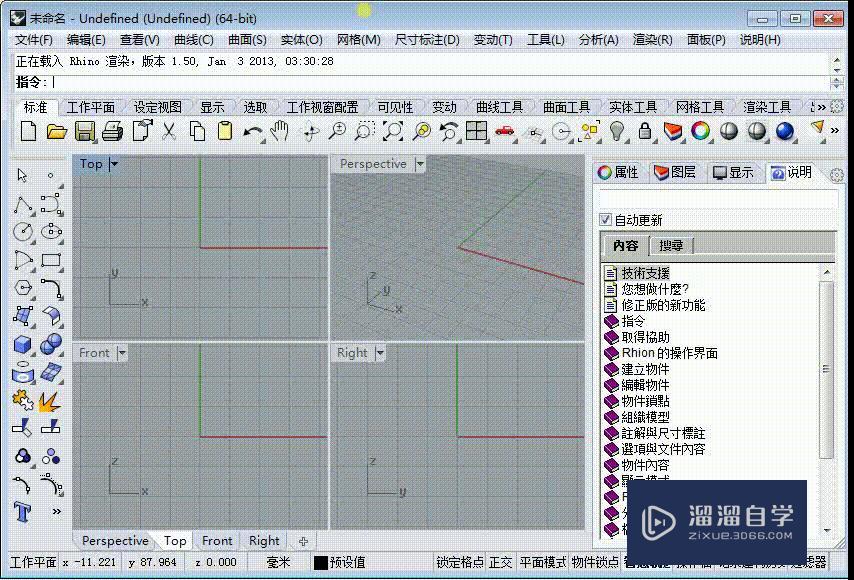Click the black 预设值 layer swatch

click(321, 563)
